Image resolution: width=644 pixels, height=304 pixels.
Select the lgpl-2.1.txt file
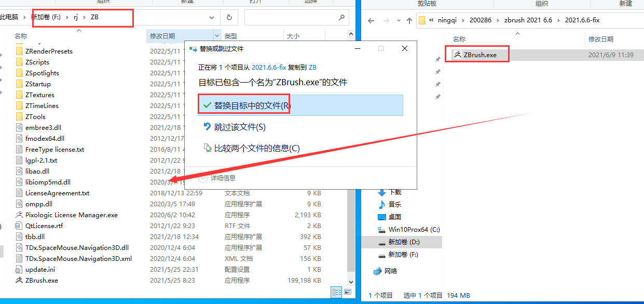tap(41, 160)
